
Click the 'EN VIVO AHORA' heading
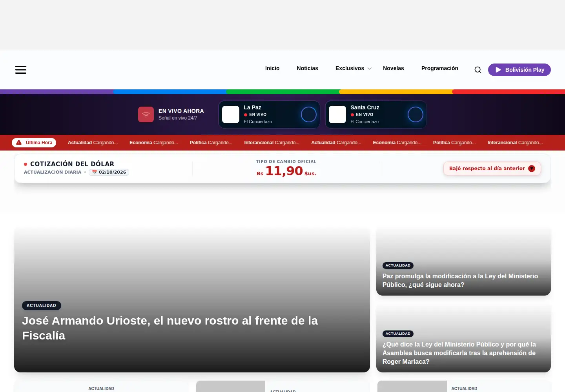click(181, 111)
